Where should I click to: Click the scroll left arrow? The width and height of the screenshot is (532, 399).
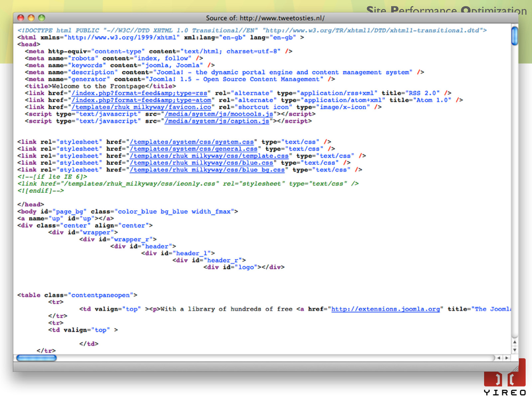tap(499, 358)
